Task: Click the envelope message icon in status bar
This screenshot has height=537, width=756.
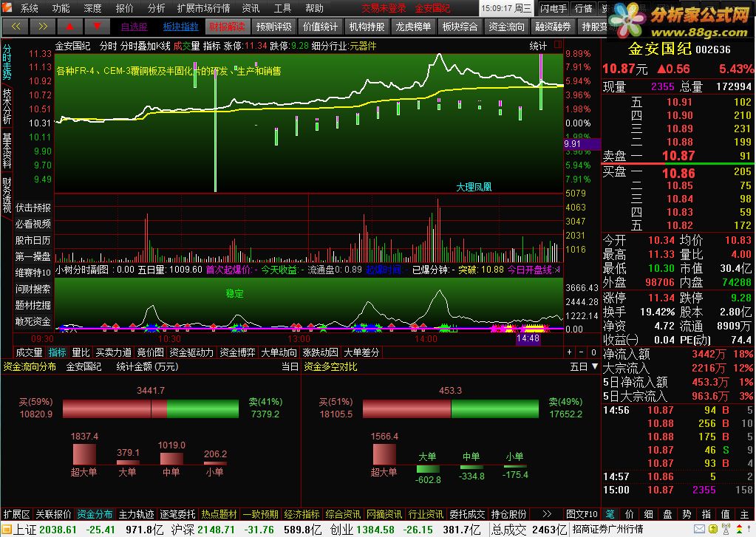Action: click(700, 530)
